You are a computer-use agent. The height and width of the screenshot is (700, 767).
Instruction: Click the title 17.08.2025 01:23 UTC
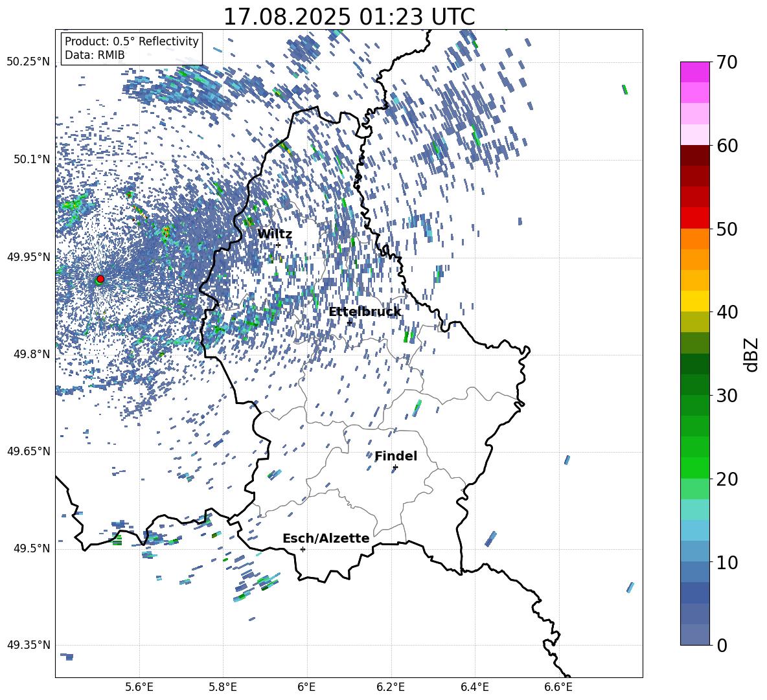coord(349,17)
